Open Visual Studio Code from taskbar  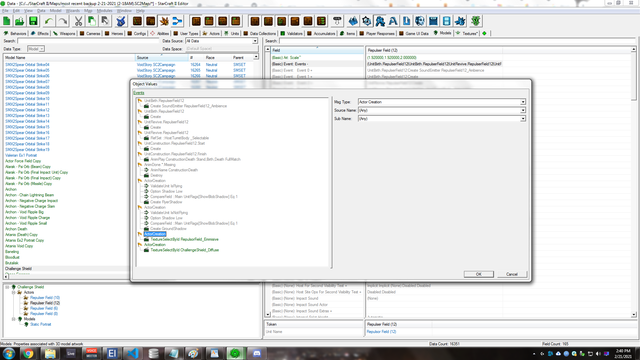(133, 353)
